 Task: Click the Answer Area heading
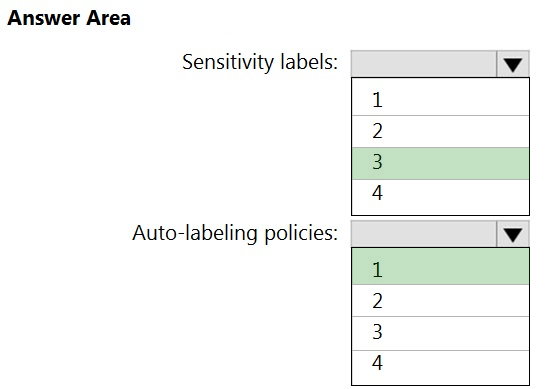(69, 18)
